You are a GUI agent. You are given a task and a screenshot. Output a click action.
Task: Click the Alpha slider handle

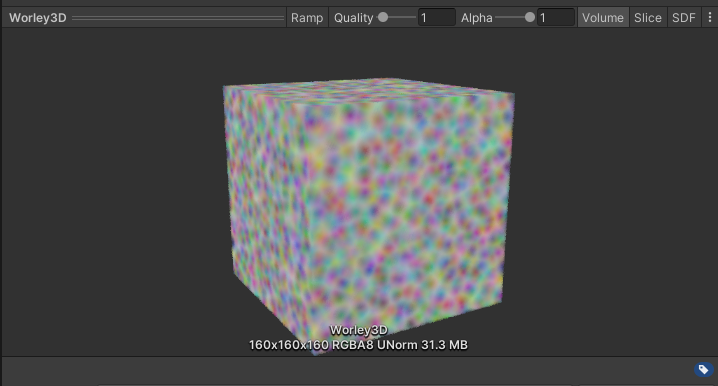pos(529,17)
